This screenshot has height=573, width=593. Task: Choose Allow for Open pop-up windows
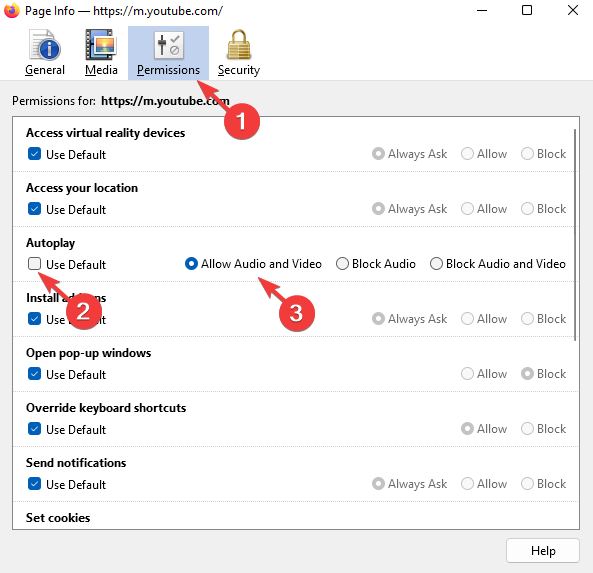467,374
